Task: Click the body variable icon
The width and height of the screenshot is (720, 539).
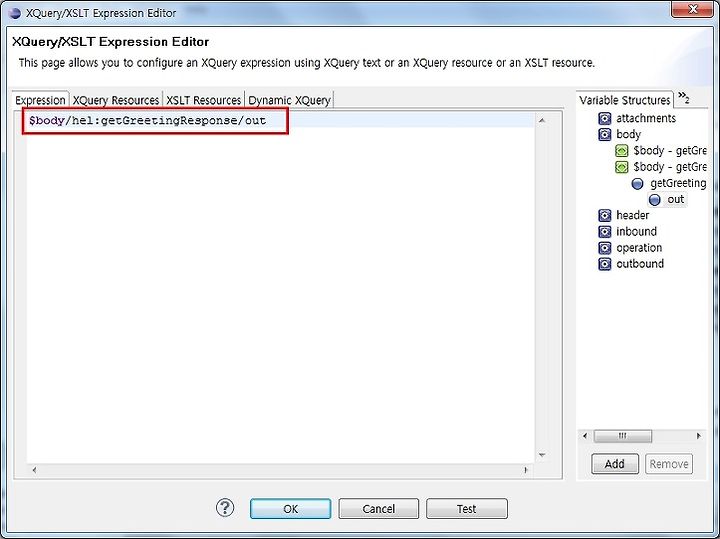Action: point(605,135)
